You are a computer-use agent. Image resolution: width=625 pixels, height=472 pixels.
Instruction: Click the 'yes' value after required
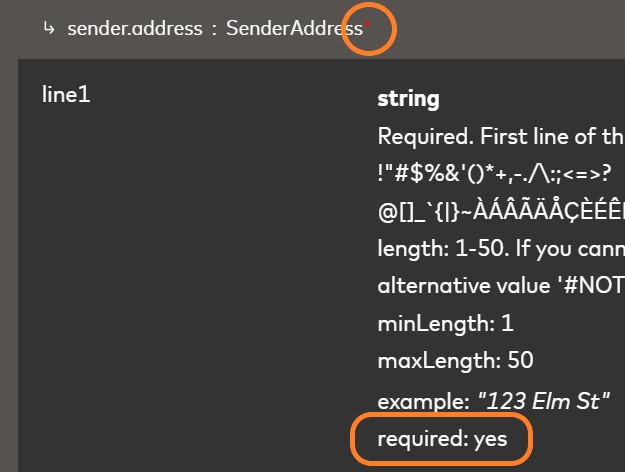(x=490, y=438)
